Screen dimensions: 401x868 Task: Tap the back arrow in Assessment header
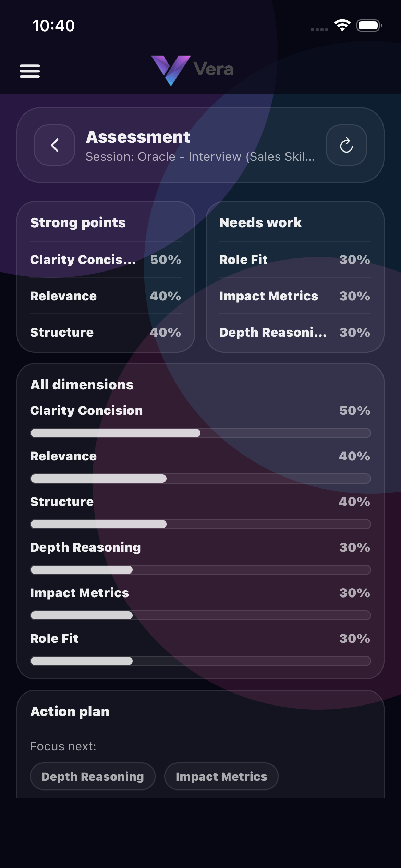pyautogui.click(x=54, y=145)
